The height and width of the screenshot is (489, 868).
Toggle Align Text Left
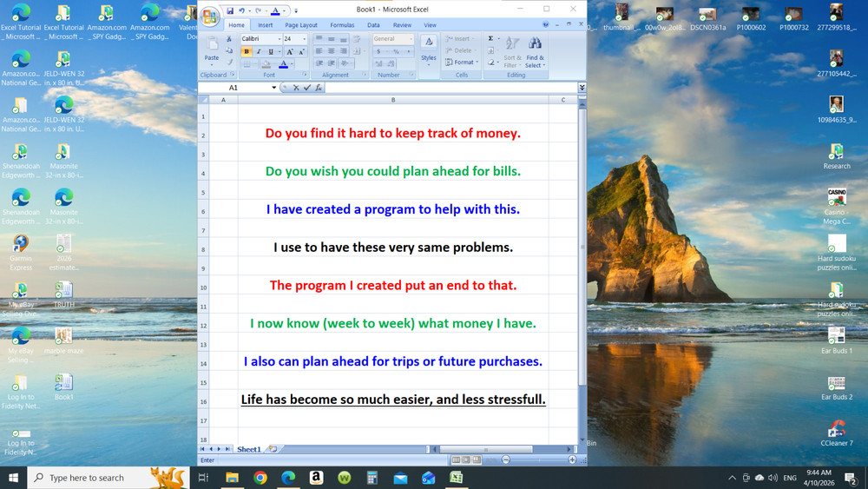(319, 51)
